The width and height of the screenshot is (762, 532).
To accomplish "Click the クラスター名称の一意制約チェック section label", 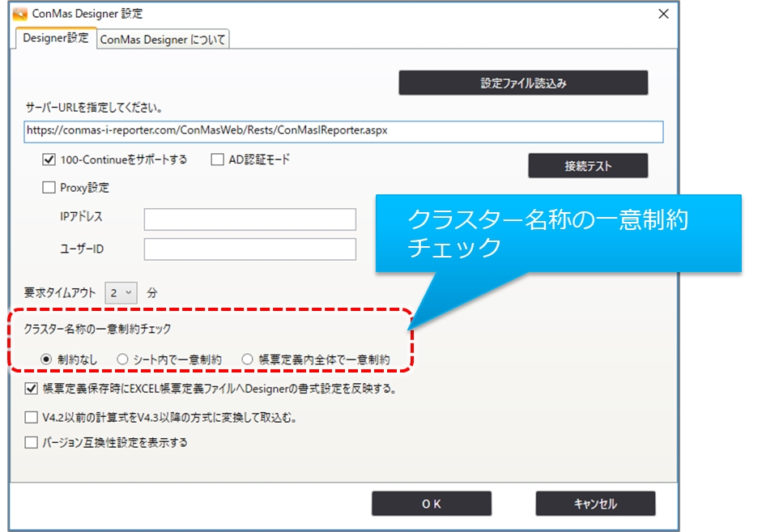I will click(x=98, y=329).
